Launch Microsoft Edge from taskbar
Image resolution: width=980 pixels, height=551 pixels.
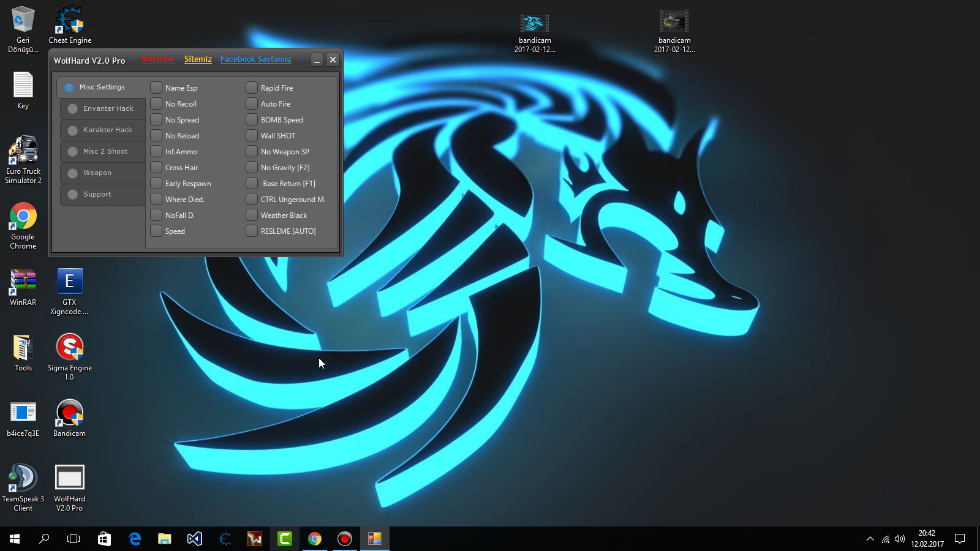(x=135, y=539)
